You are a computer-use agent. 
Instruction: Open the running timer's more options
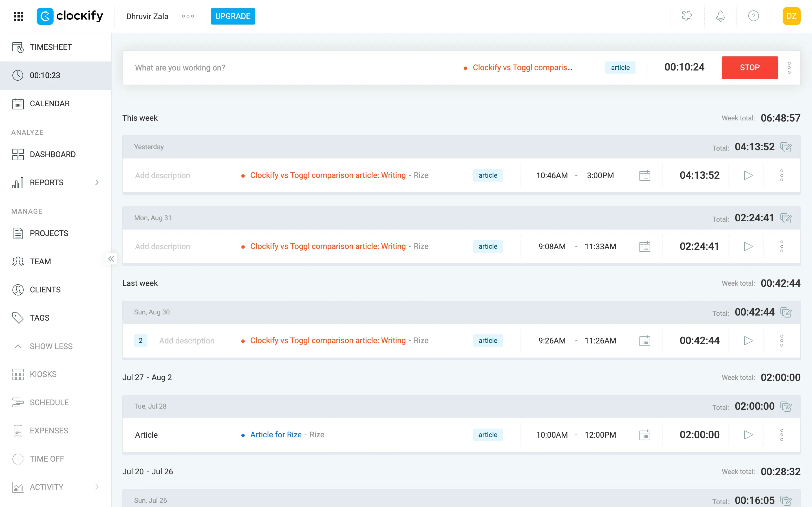coord(789,67)
